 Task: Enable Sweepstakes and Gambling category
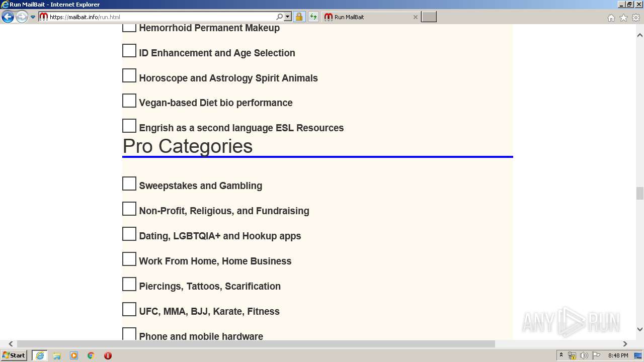(x=129, y=184)
